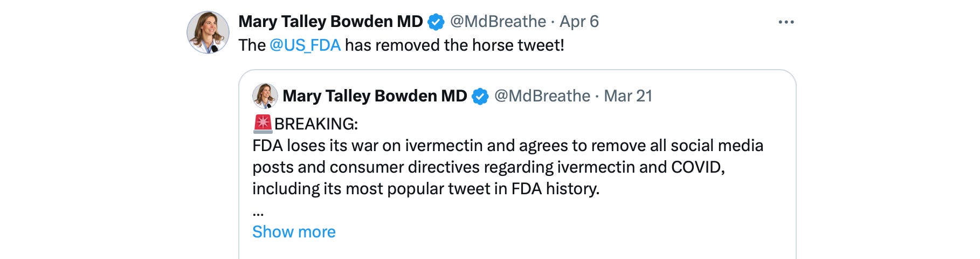The width and height of the screenshot is (980, 259).
Task: Click @MdBreathe handle next to Apr 6
Action: click(x=498, y=22)
